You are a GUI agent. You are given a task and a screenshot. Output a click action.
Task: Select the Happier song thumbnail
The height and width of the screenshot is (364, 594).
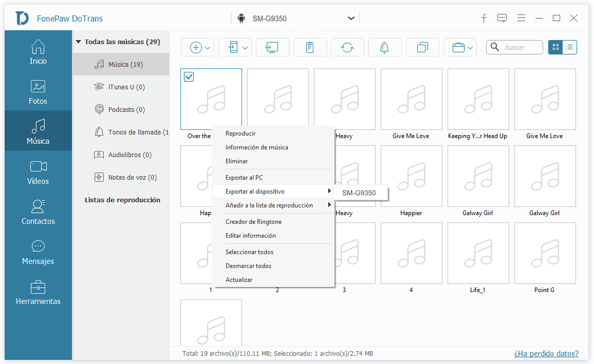(411, 176)
